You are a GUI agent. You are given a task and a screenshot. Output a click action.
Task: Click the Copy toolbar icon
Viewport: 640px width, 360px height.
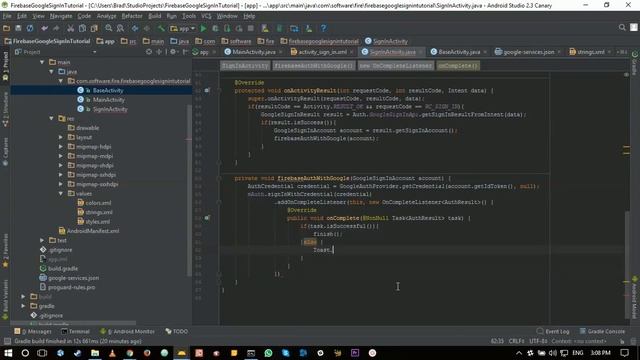(82, 28)
